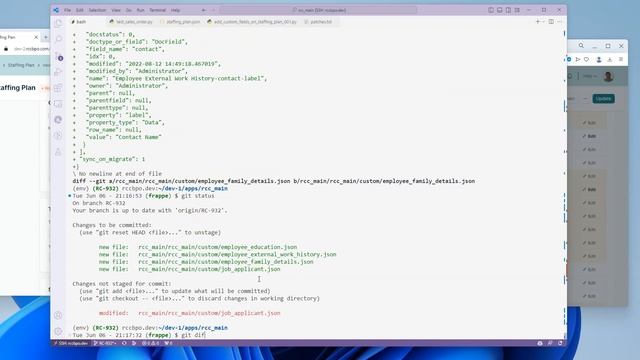Open Help dropdown in right browser page
Viewport: 640px width, 360px height.
(x=589, y=76)
